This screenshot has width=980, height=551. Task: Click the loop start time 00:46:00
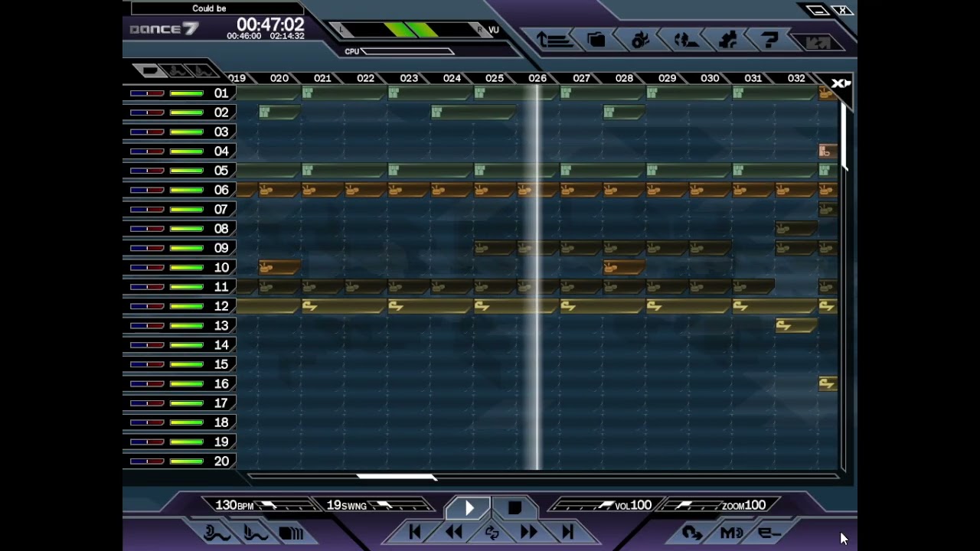tap(243, 36)
